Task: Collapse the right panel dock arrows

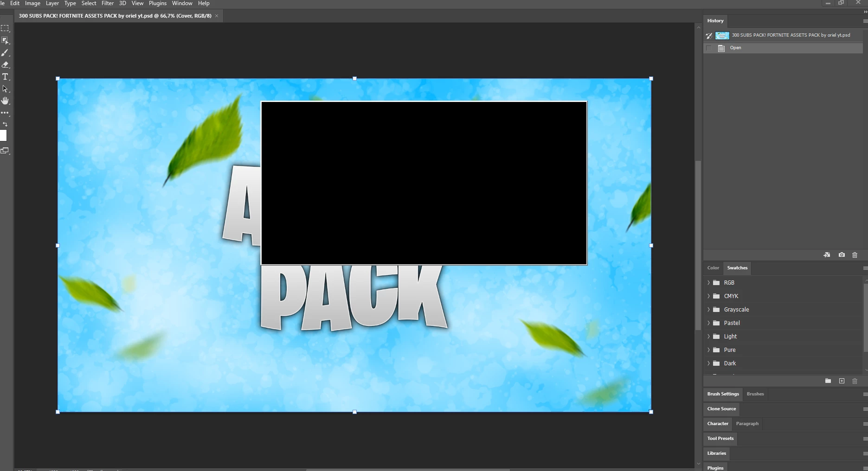Action: click(865, 12)
